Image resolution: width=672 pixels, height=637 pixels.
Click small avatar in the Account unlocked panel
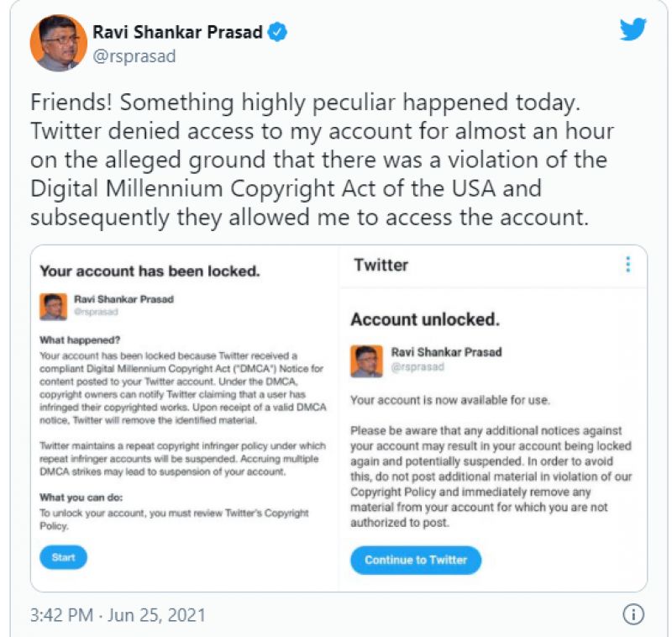[366, 359]
